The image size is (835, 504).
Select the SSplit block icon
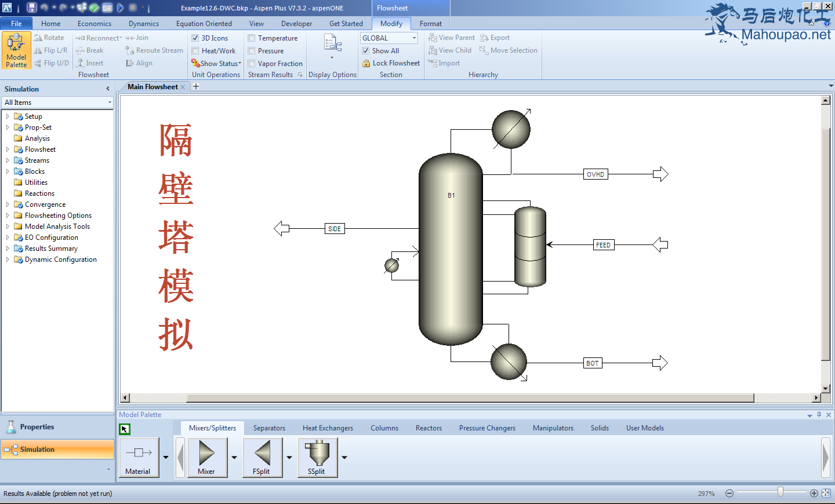318,458
